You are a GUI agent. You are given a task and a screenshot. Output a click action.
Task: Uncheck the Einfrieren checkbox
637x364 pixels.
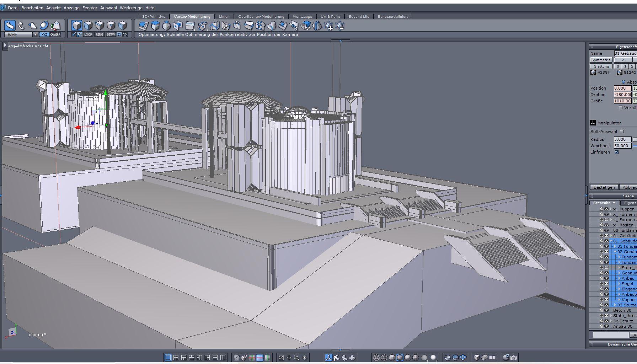(617, 152)
